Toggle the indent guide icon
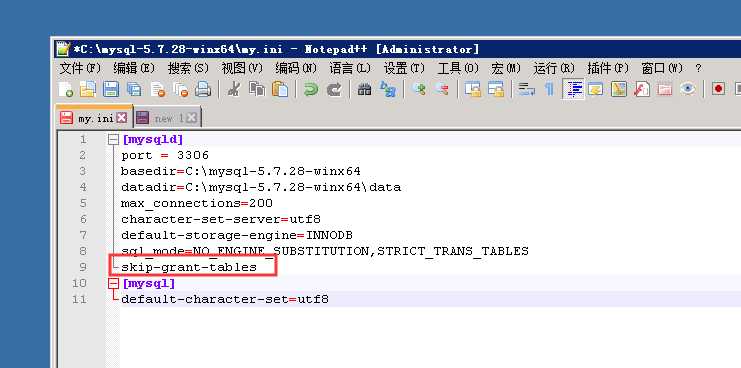 click(573, 89)
